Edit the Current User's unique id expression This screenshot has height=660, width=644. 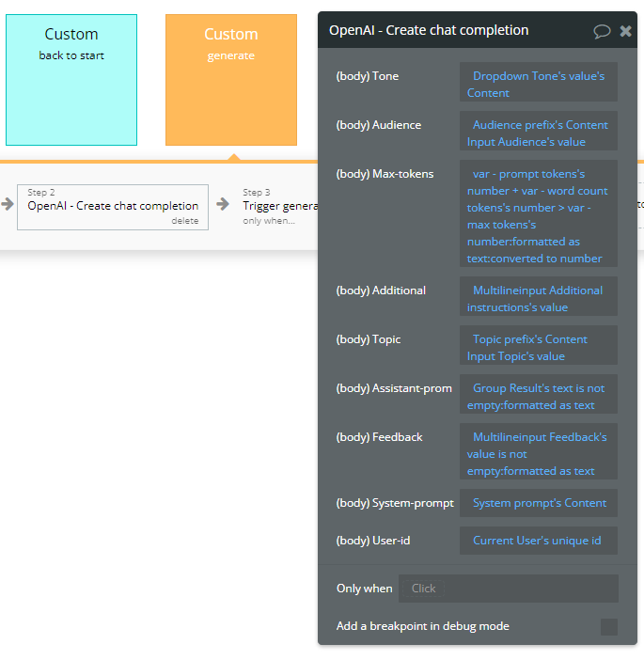(x=539, y=541)
